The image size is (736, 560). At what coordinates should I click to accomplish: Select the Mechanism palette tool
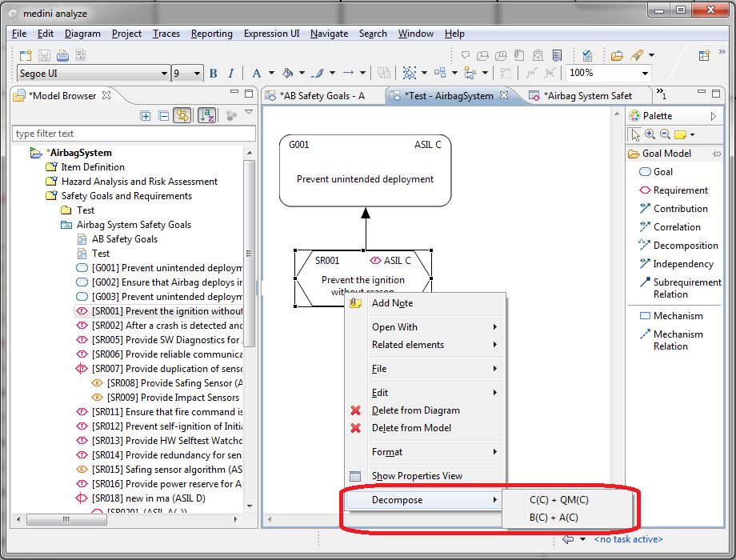click(678, 316)
